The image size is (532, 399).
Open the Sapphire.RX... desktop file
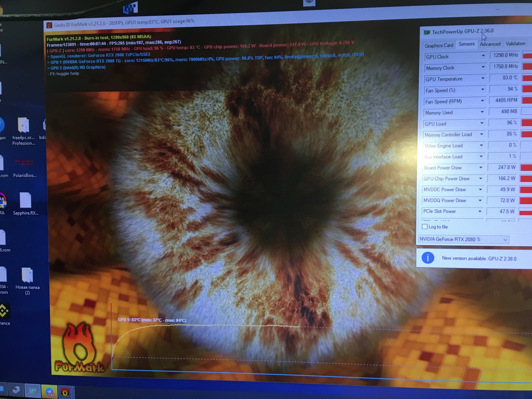pos(25,204)
